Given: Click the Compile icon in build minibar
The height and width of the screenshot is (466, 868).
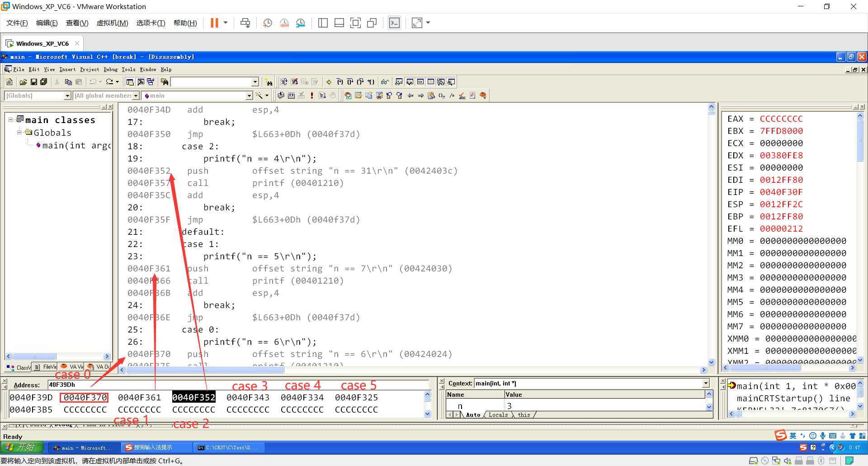Looking at the screenshot, I should 280,95.
